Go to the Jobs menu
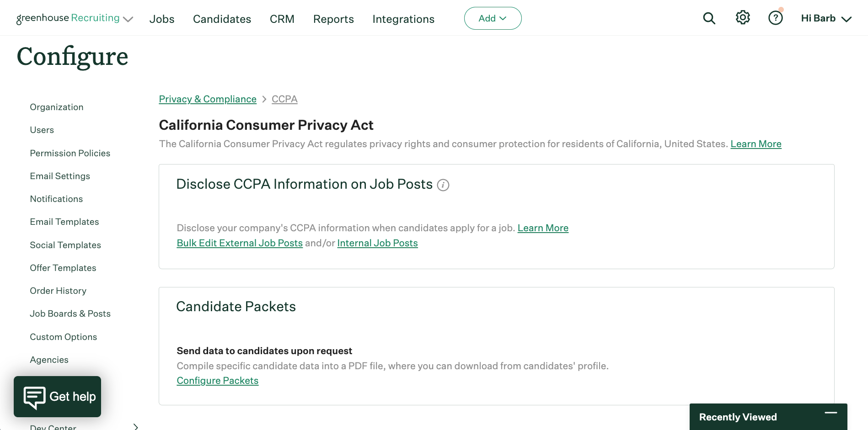 [162, 19]
